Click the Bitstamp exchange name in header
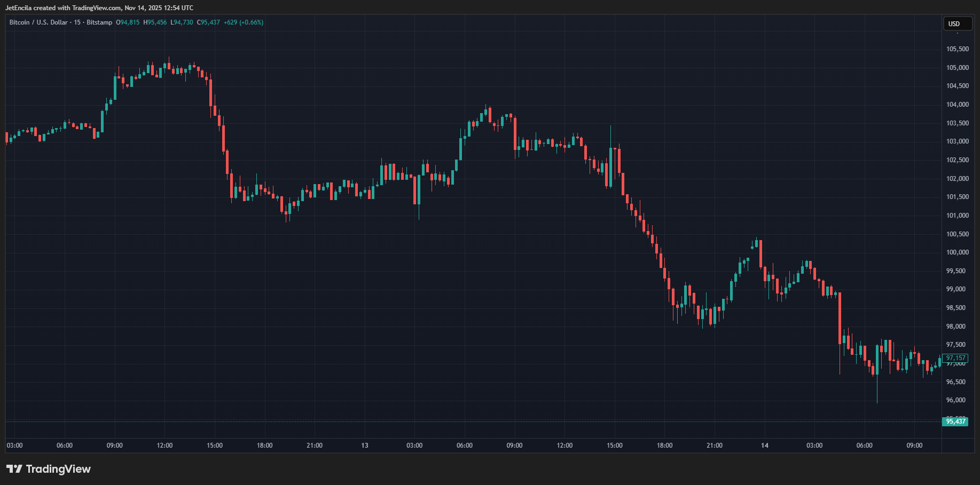The height and width of the screenshot is (485, 980). click(x=99, y=22)
